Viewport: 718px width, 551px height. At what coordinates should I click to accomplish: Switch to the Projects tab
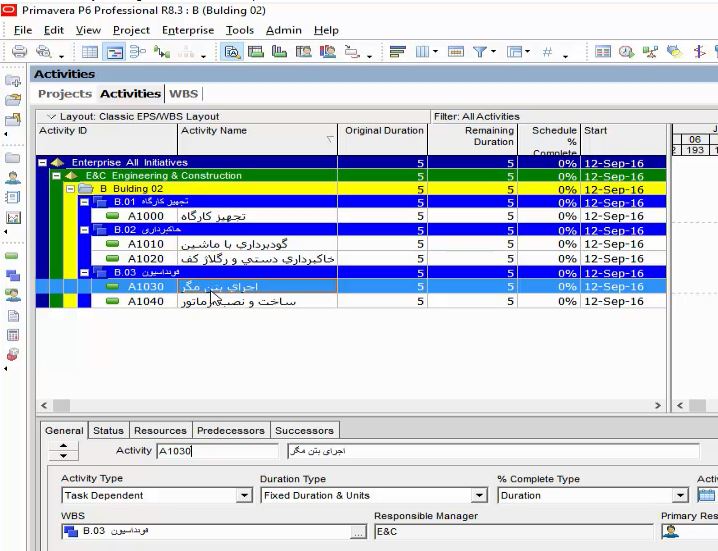pos(65,93)
